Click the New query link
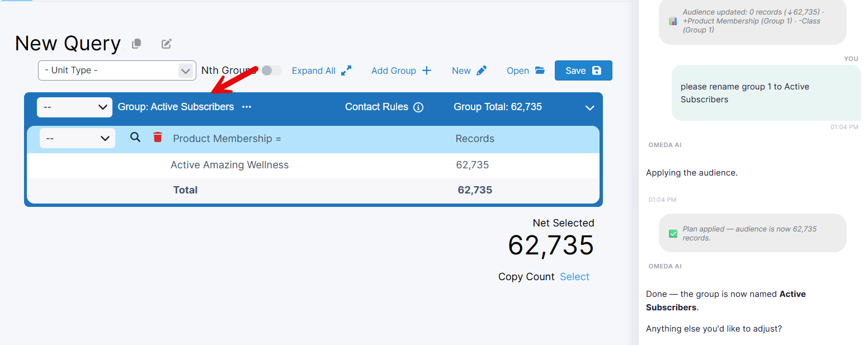Viewport: 868px width, 345px height. (x=461, y=70)
